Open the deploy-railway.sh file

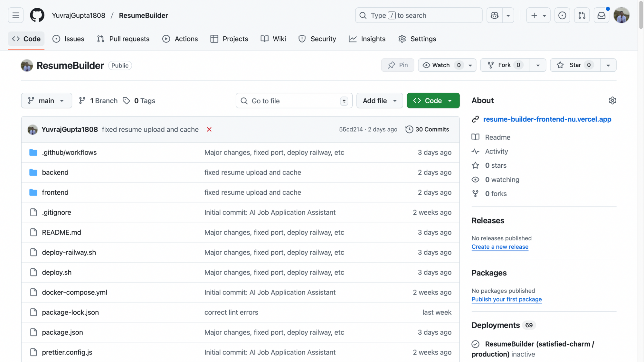click(x=69, y=252)
